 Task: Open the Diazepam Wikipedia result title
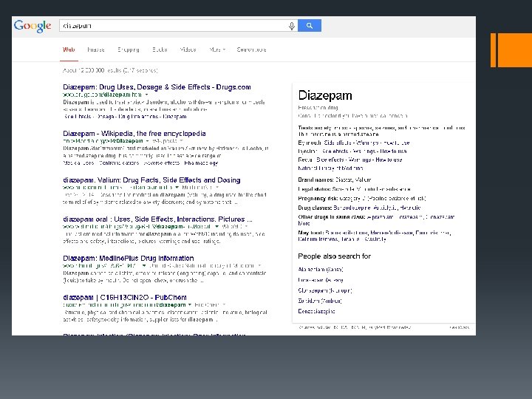click(134, 133)
